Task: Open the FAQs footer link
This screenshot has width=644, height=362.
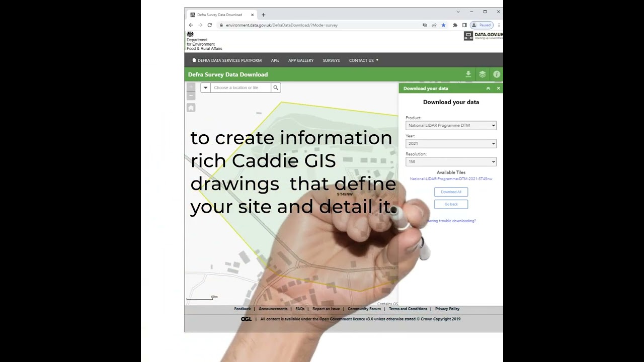Action: pyautogui.click(x=300, y=309)
